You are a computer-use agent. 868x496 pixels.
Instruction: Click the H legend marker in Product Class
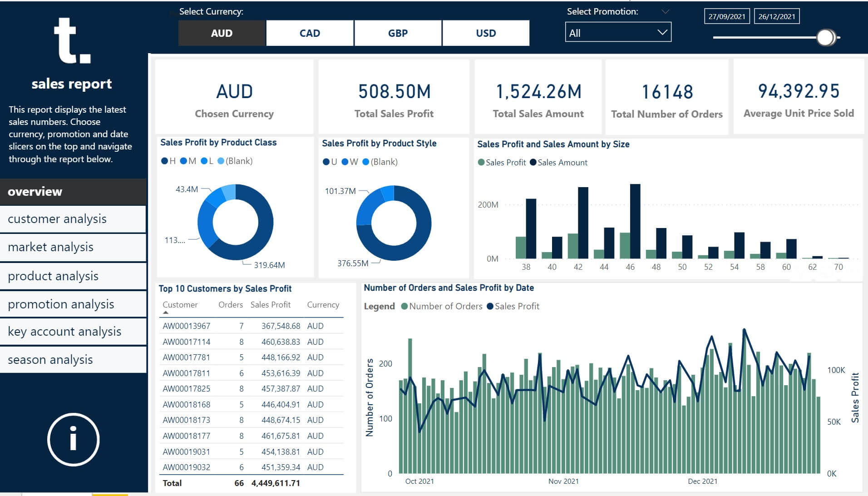click(x=164, y=161)
